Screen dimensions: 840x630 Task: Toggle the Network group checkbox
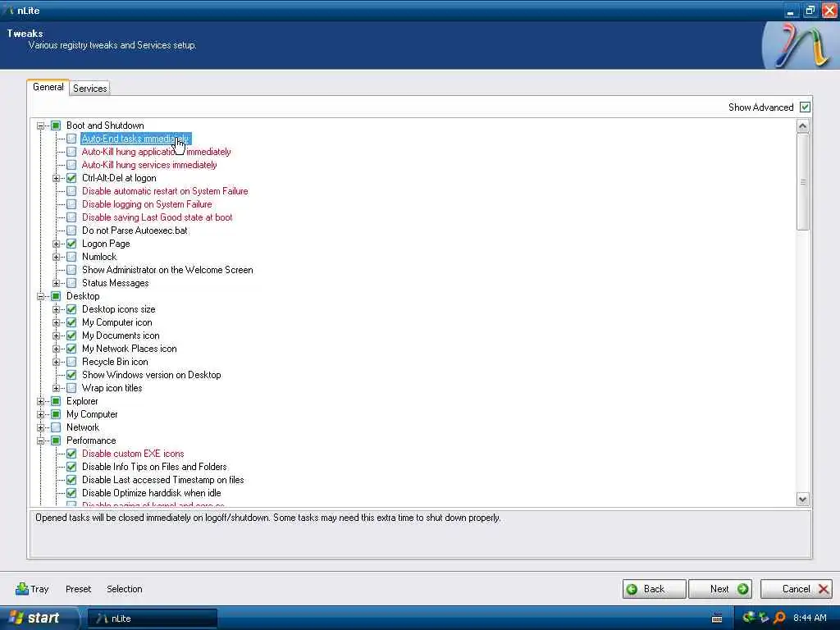pyautogui.click(x=56, y=427)
